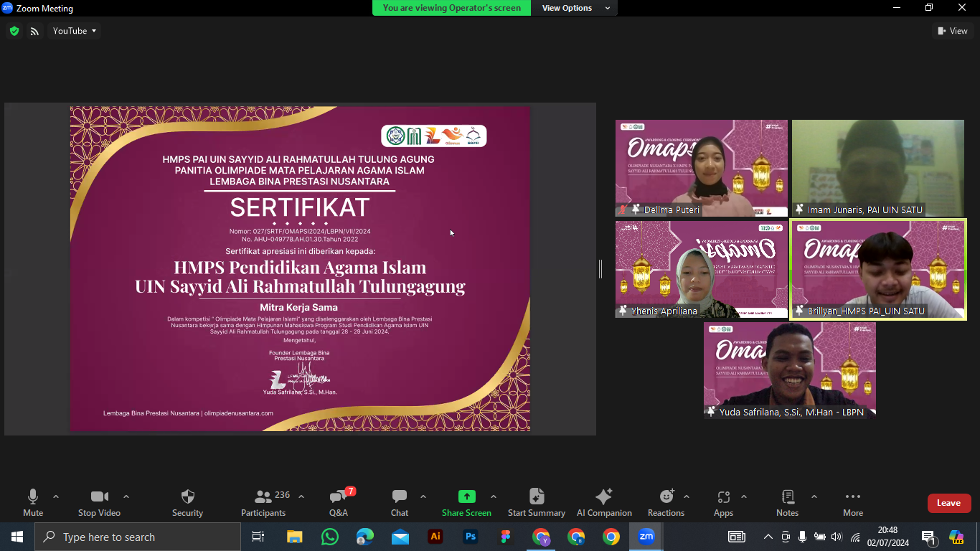
Task: Expand audio options arrow next to Mute
Action: tap(56, 496)
